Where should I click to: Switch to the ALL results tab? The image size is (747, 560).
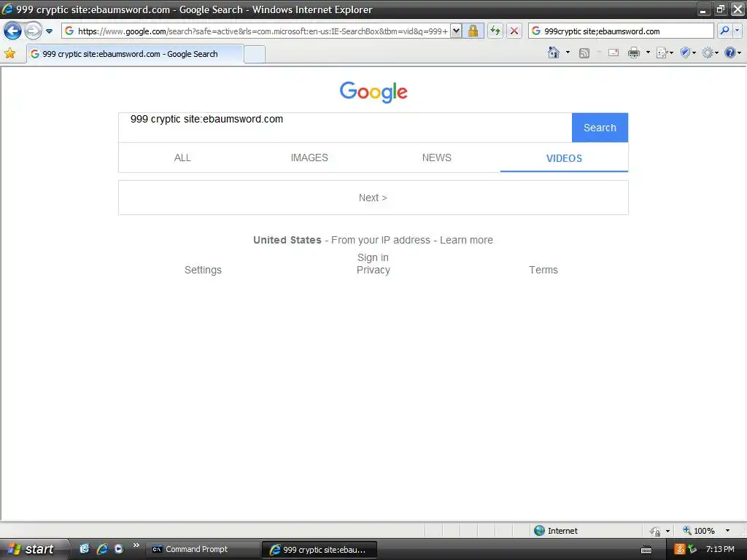pyautogui.click(x=182, y=157)
